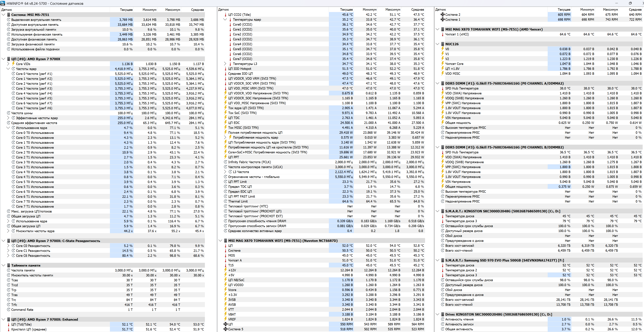The image size is (644, 332).
Task: Click the clock icon beside Частота шины
Action: (8, 113)
